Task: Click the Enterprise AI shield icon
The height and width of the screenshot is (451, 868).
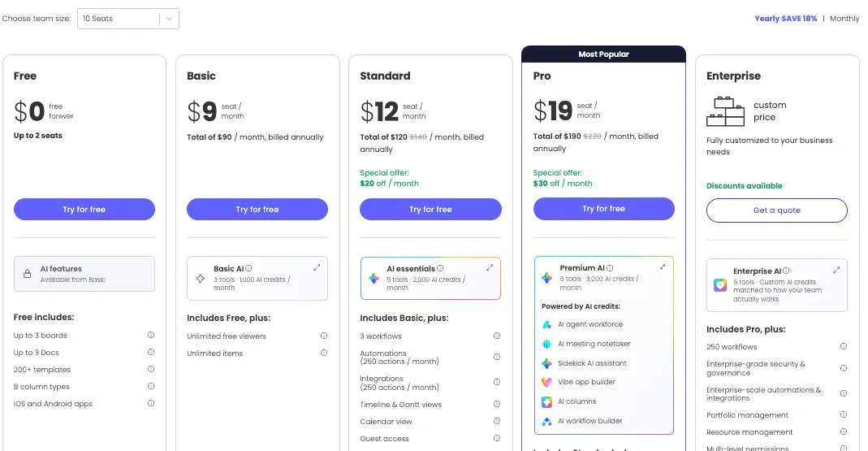Action: (x=719, y=285)
